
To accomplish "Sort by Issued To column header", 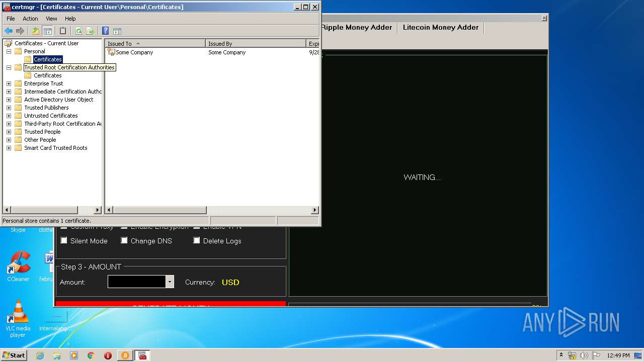I will 155,44.
